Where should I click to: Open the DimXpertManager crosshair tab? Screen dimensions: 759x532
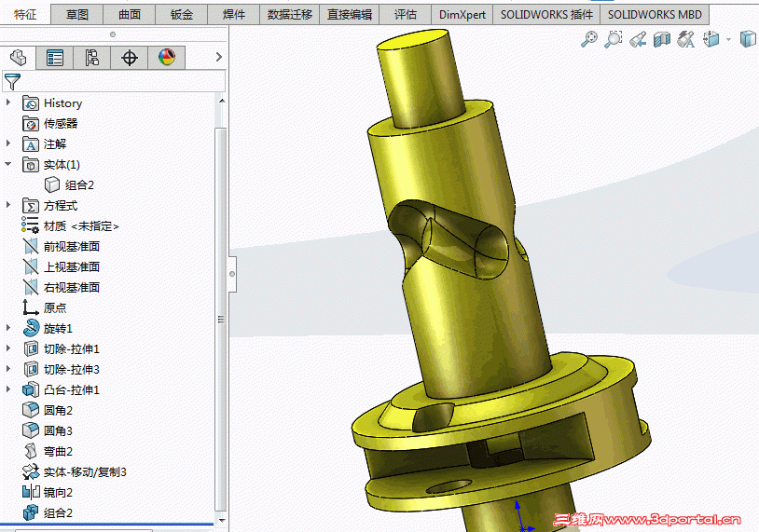point(130,58)
